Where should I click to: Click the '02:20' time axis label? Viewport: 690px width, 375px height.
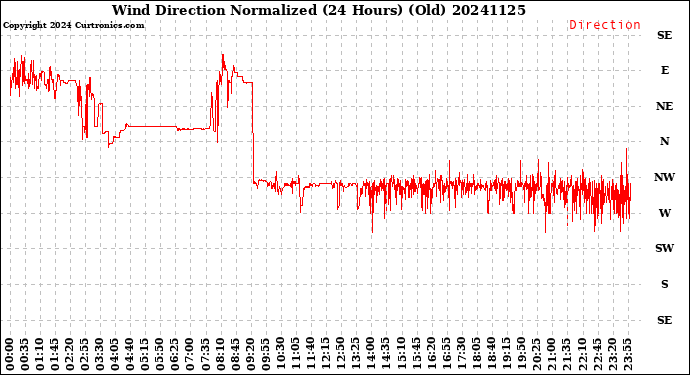pyautogui.click(x=70, y=354)
